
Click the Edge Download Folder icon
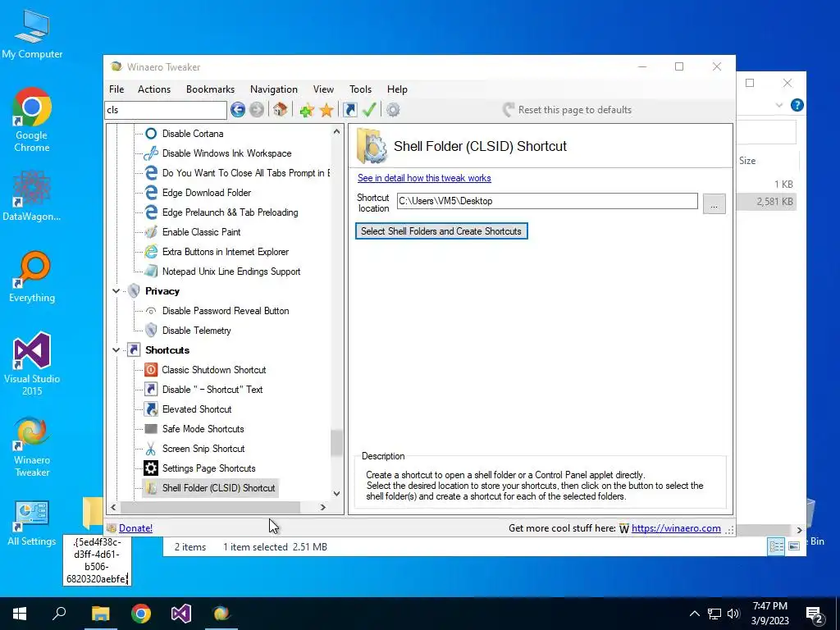(151, 192)
